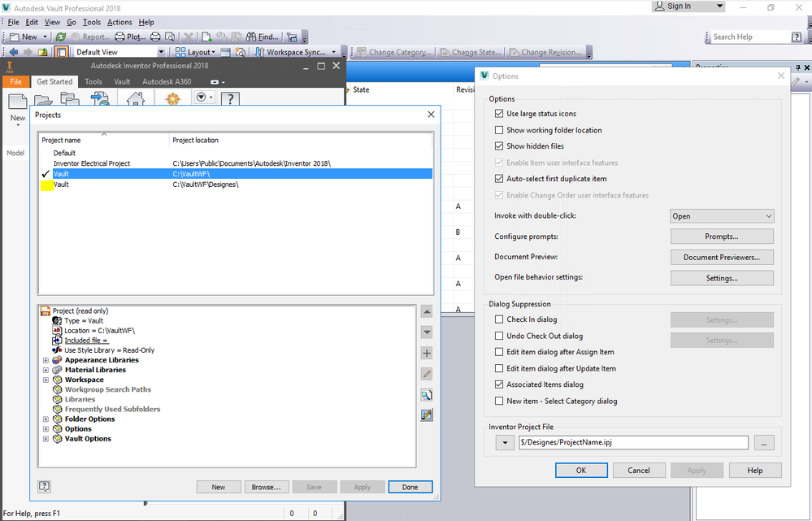Screen dimensions: 812x521
Task: Click the green Refresh icon in Vault toolbar
Action: pyautogui.click(x=61, y=37)
